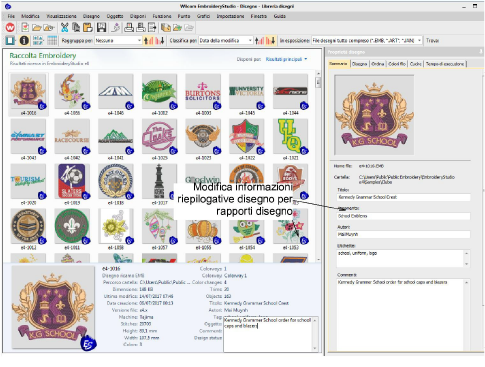Click the folder icon after export icon
The height and width of the screenshot is (367, 485).
pos(166,28)
